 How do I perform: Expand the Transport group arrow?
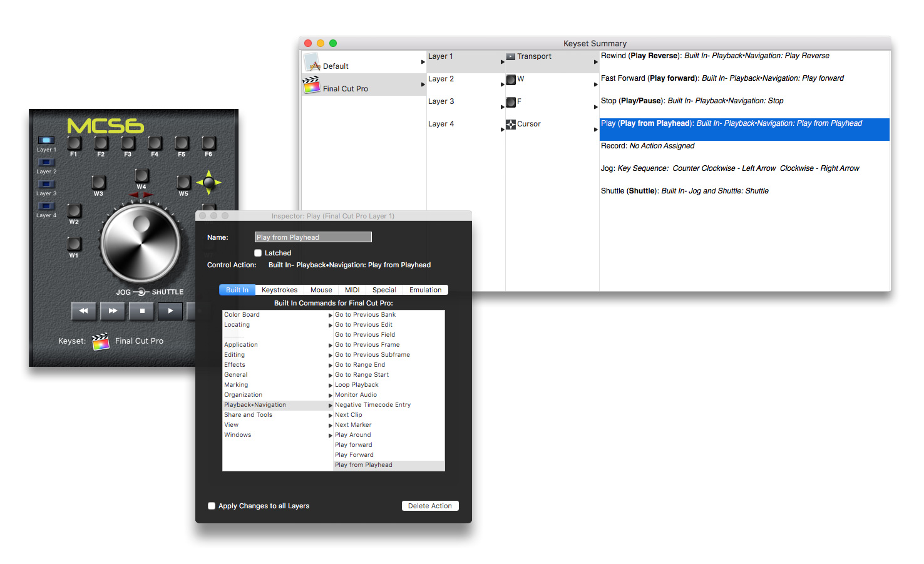click(595, 61)
